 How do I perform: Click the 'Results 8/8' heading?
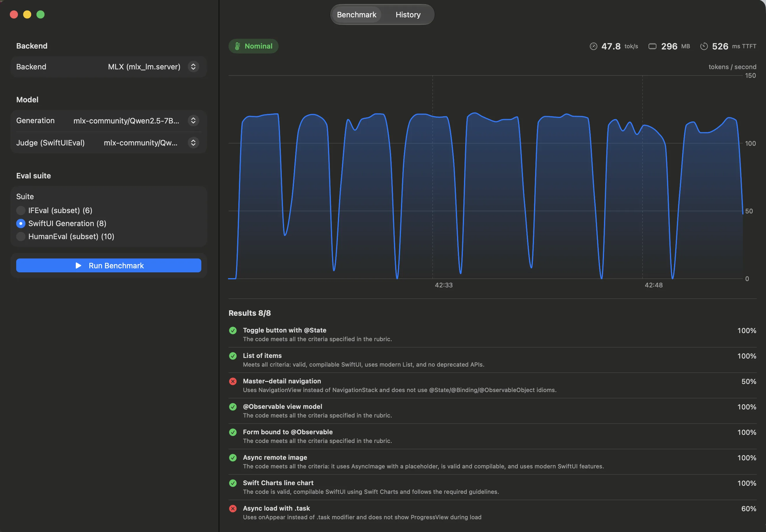coord(249,313)
